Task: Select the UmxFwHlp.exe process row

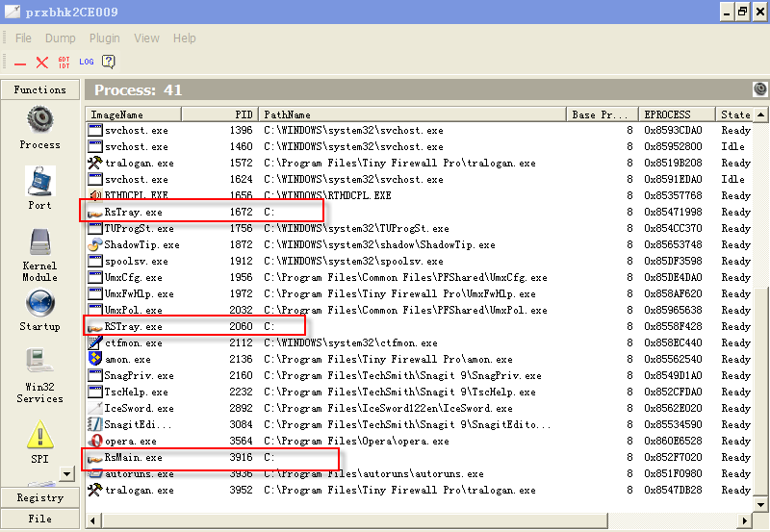Action: pos(419,293)
